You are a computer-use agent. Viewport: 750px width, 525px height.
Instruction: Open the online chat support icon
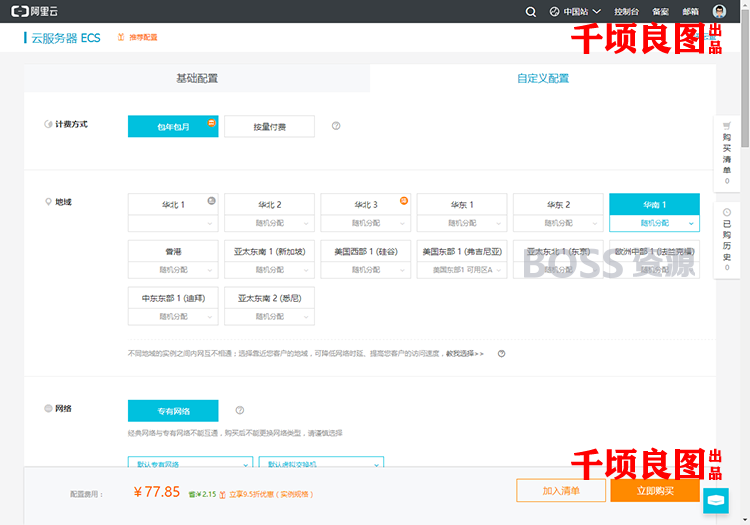pos(716,500)
